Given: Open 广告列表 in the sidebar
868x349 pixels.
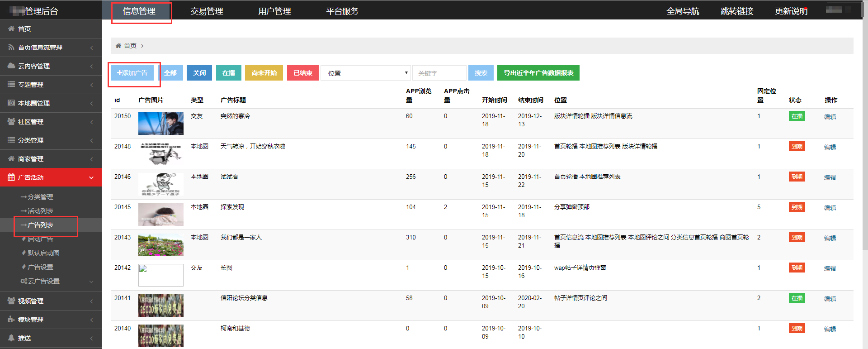Looking at the screenshot, I should [x=40, y=225].
